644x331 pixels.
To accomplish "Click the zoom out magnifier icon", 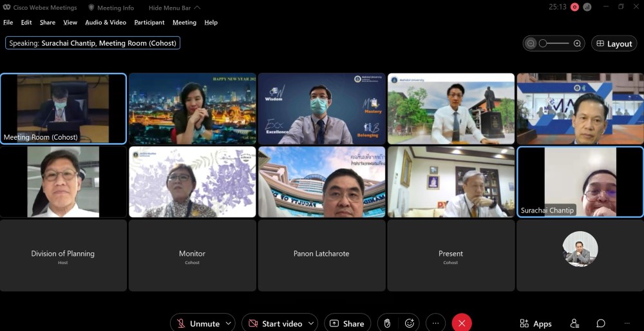I will [531, 44].
